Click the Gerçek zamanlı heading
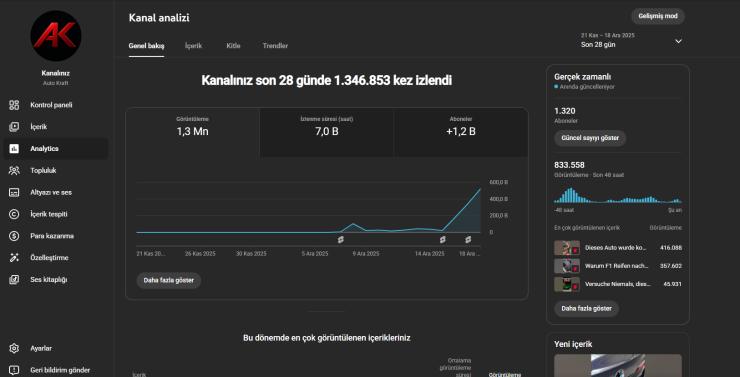The height and width of the screenshot is (377, 740). [x=582, y=77]
